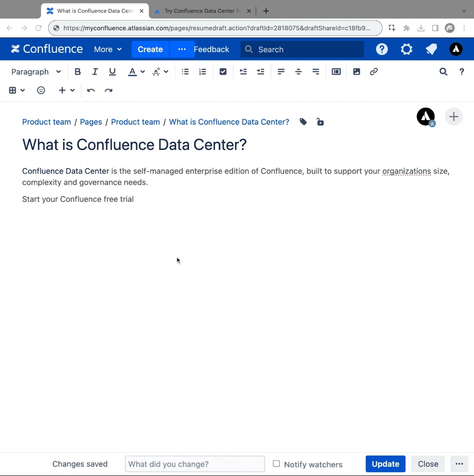Open more editor actions ellipsis
The width and height of the screenshot is (474, 476).
[x=459, y=464]
